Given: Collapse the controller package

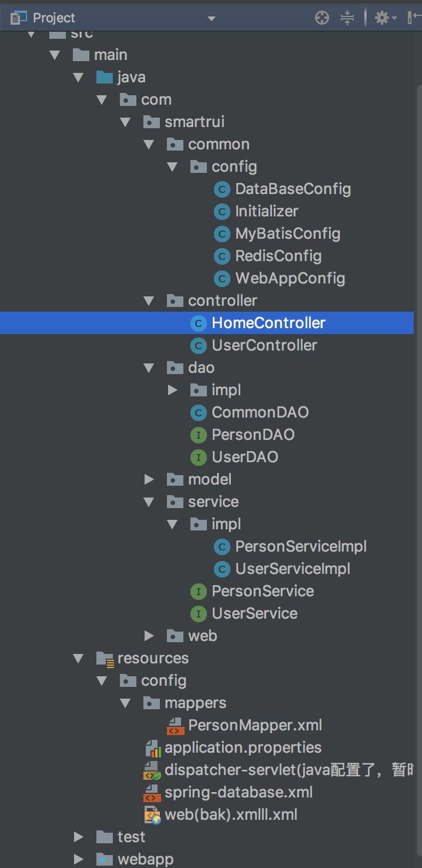Looking at the screenshot, I should (149, 301).
